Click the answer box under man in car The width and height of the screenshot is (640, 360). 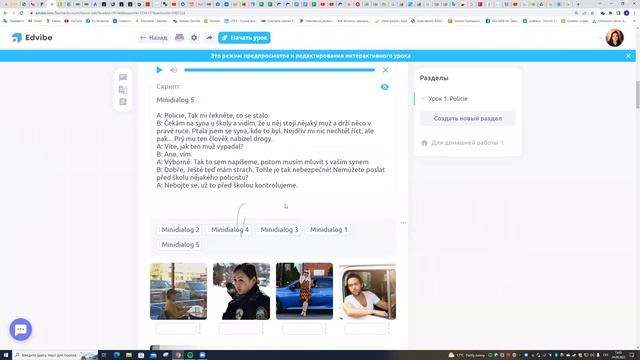[x=364, y=329]
